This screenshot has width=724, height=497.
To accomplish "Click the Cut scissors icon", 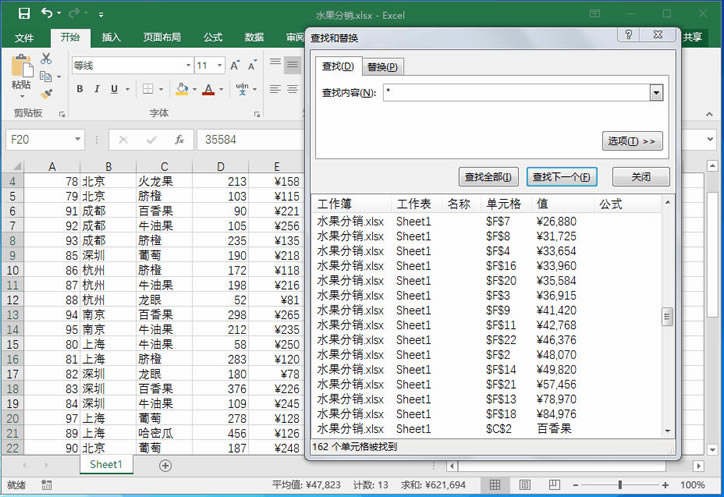I will tap(46, 59).
